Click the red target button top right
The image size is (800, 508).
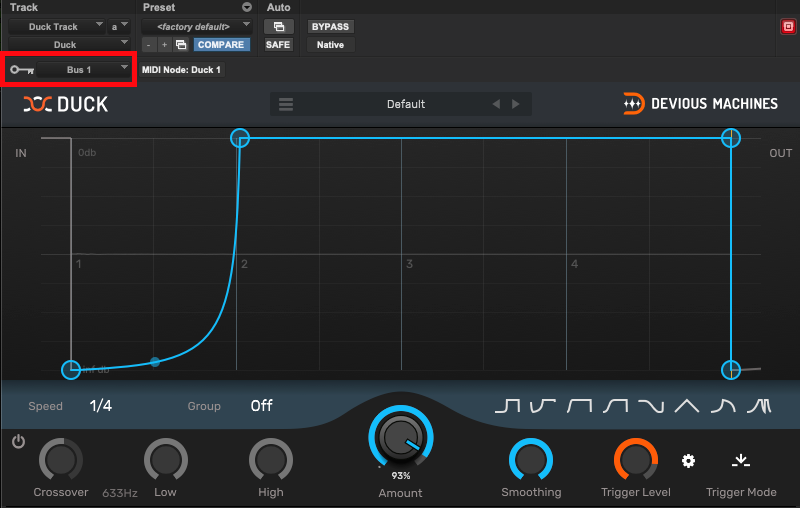point(788,27)
